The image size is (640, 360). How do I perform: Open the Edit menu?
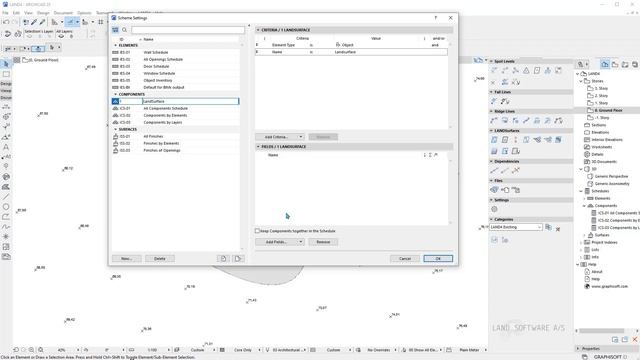(x=16, y=13)
